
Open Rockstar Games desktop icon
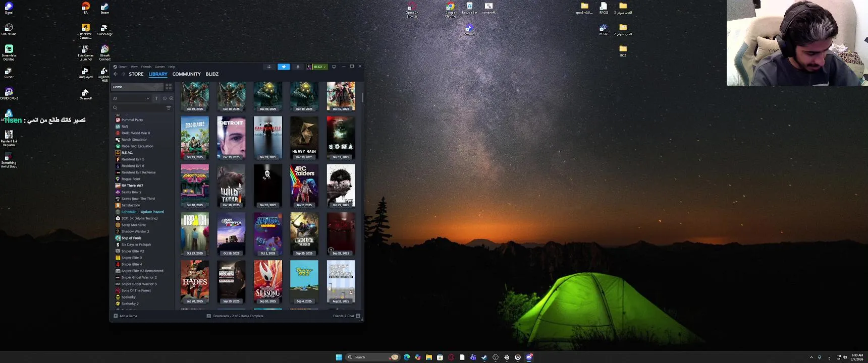pos(85,31)
